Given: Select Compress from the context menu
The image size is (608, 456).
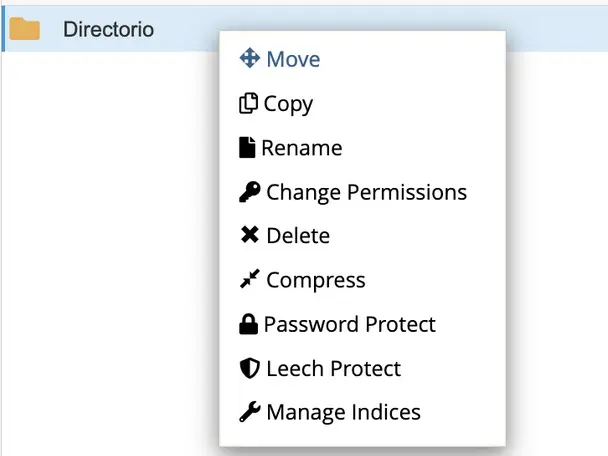Looking at the screenshot, I should [x=315, y=280].
